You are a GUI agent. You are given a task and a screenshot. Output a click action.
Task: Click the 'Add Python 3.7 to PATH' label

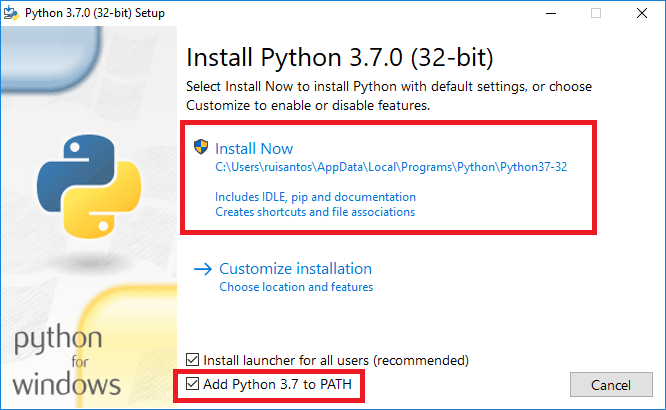[279, 384]
